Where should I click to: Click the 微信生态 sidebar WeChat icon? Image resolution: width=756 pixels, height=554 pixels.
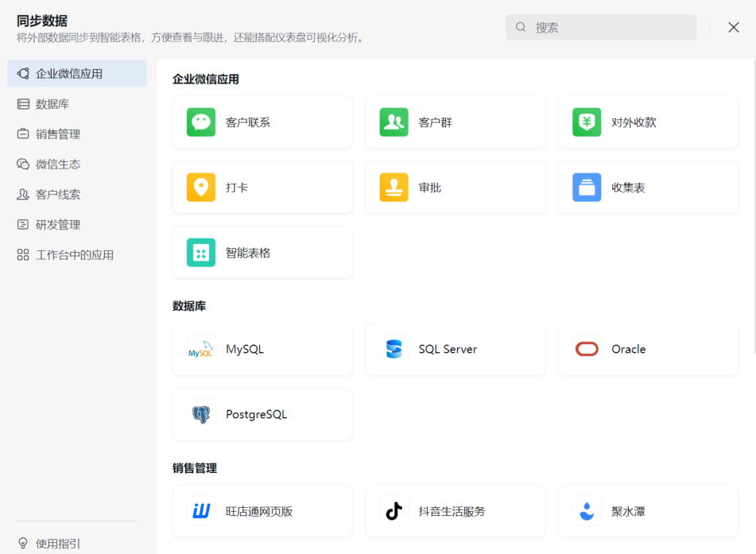point(23,164)
